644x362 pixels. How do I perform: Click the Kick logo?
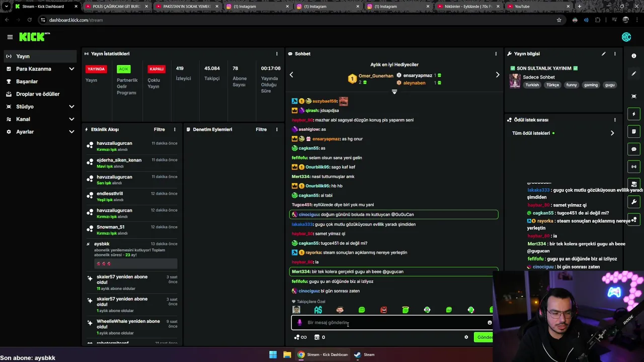pos(34,37)
